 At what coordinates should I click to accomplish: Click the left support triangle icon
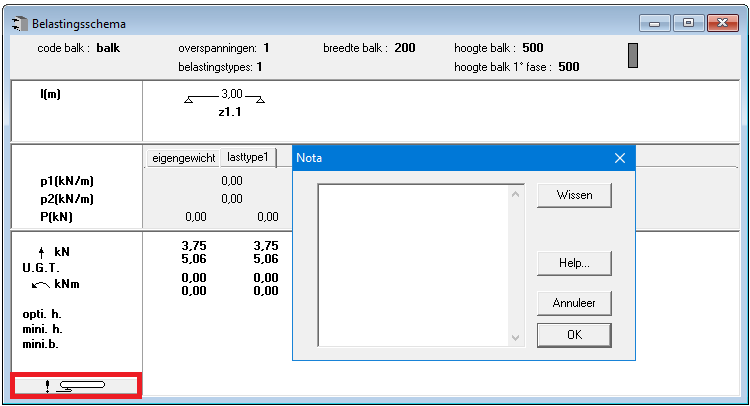click(188, 99)
